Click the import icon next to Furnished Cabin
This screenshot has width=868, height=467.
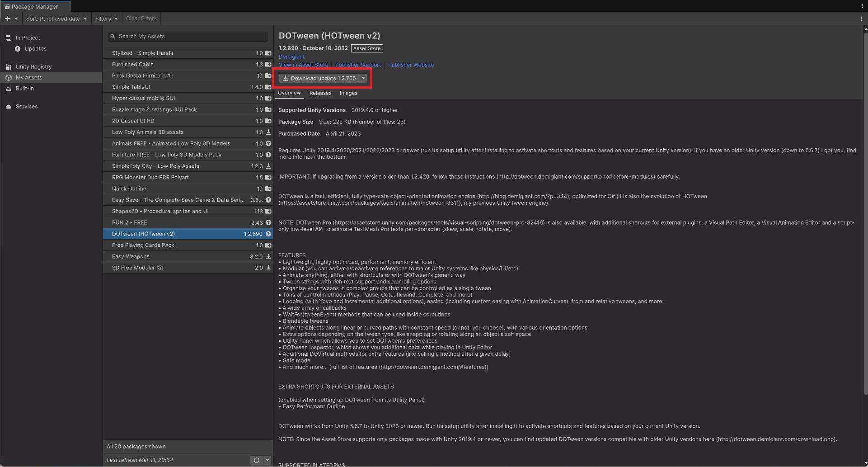(268, 64)
